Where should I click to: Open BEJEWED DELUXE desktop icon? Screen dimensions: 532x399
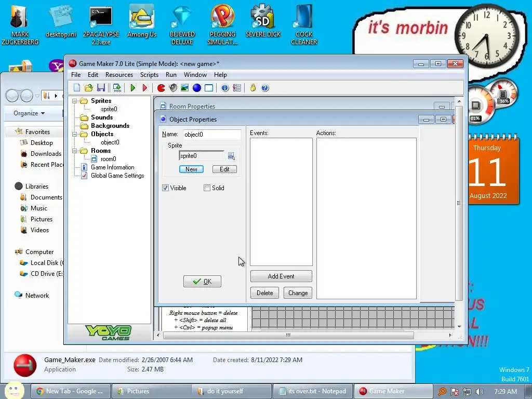click(182, 25)
